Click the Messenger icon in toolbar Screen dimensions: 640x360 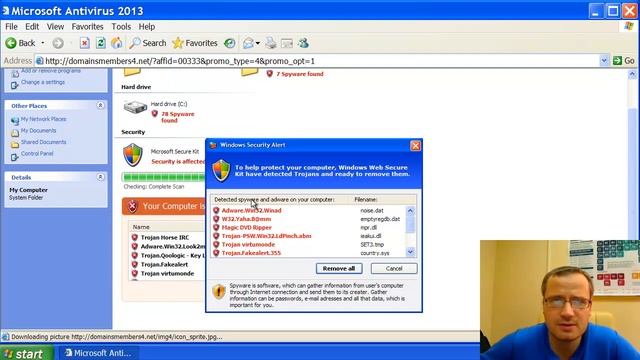303,43
